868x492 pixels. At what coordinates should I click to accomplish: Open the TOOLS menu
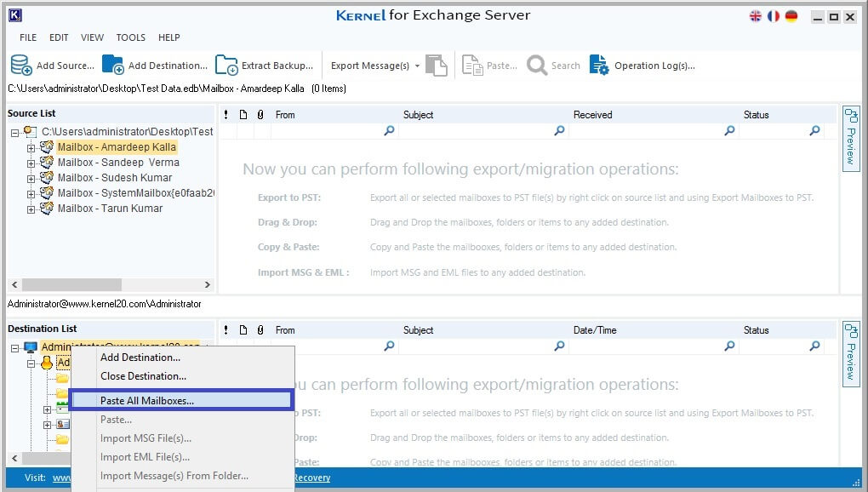click(x=131, y=37)
